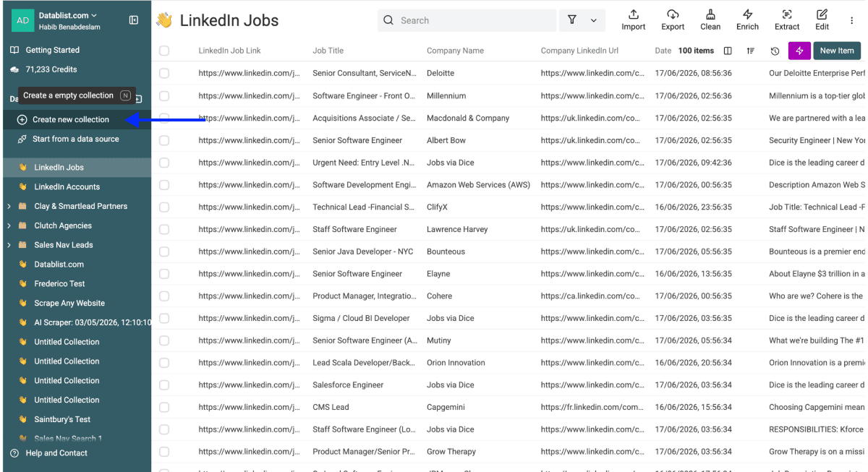The width and height of the screenshot is (868, 472).
Task: Click the Company LinkedIn Url column header
Action: pyautogui.click(x=579, y=51)
